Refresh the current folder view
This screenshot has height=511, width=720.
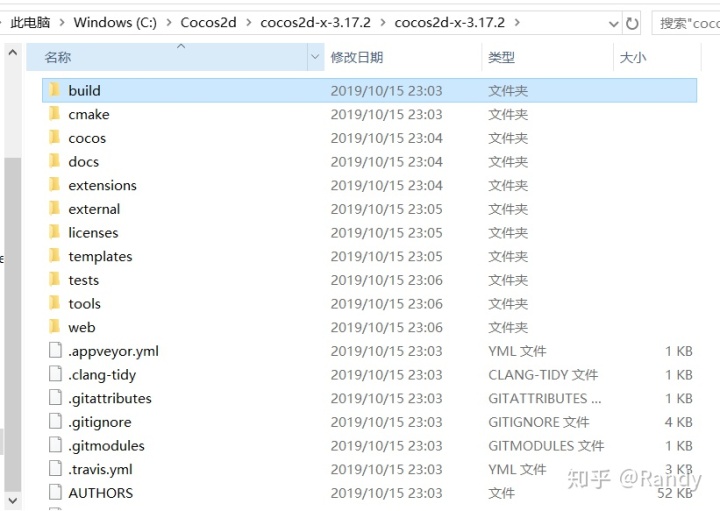point(632,23)
